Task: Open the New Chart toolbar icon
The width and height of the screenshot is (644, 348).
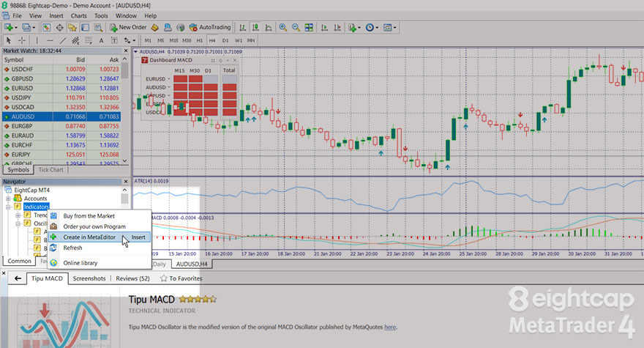Action: pyautogui.click(x=9, y=28)
